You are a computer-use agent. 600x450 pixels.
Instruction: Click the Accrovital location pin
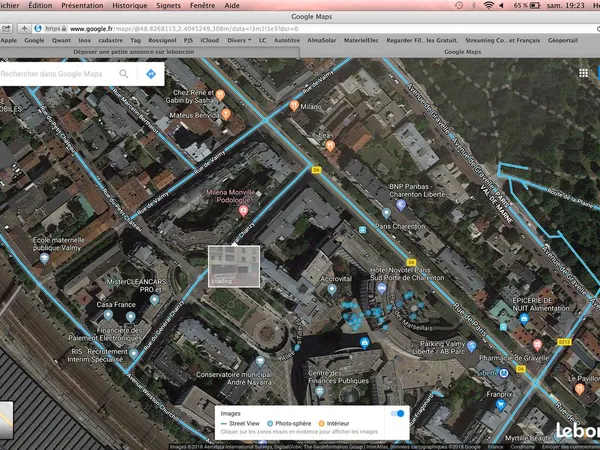[332, 289]
